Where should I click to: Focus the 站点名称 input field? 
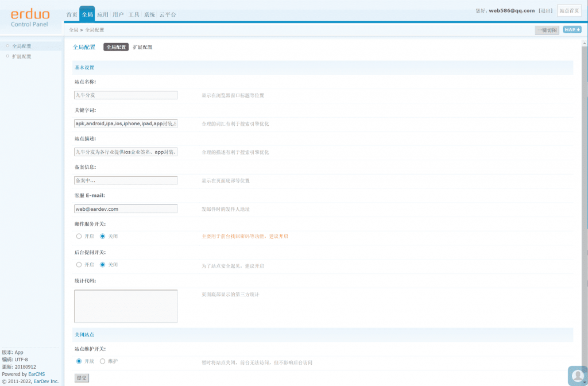point(126,95)
